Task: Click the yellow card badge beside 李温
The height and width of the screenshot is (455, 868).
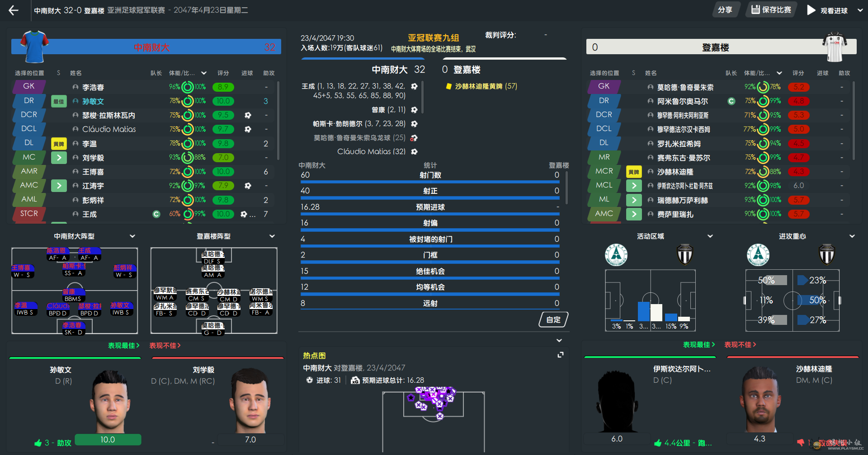Action: coord(59,144)
